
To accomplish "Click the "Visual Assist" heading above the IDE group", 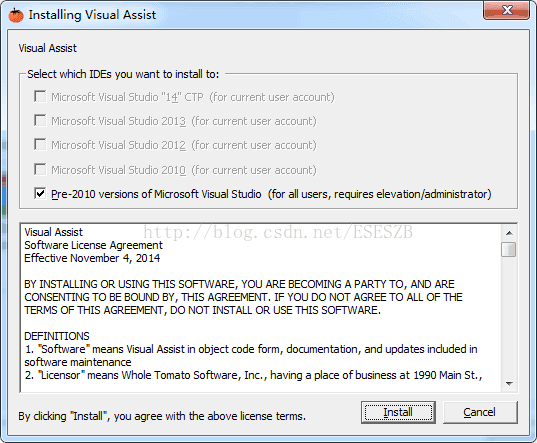I will tap(48, 48).
